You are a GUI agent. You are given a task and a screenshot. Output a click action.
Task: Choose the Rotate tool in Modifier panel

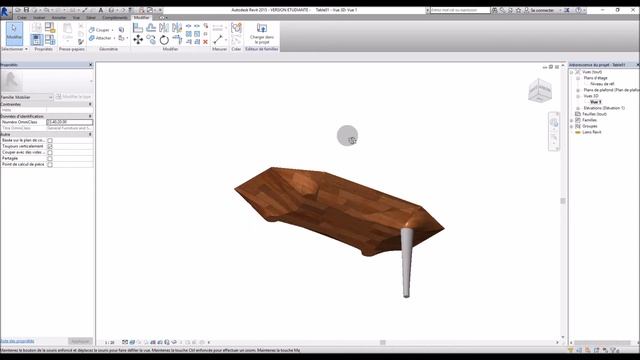(164, 40)
